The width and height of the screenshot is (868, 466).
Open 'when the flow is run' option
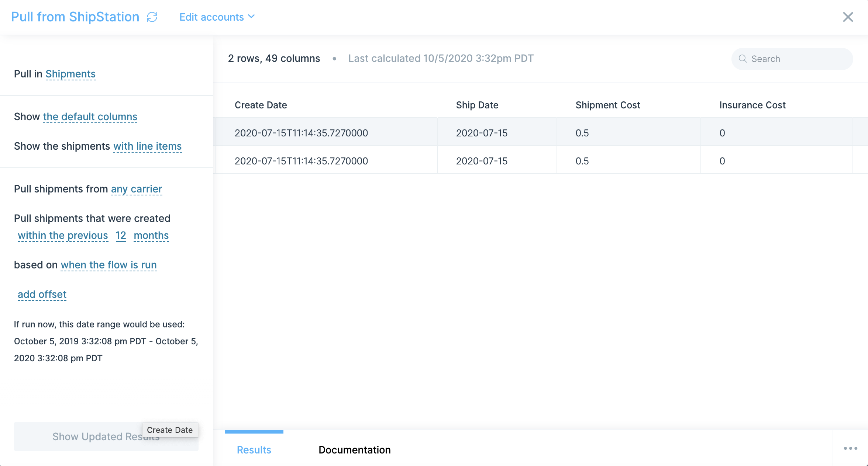(x=108, y=265)
